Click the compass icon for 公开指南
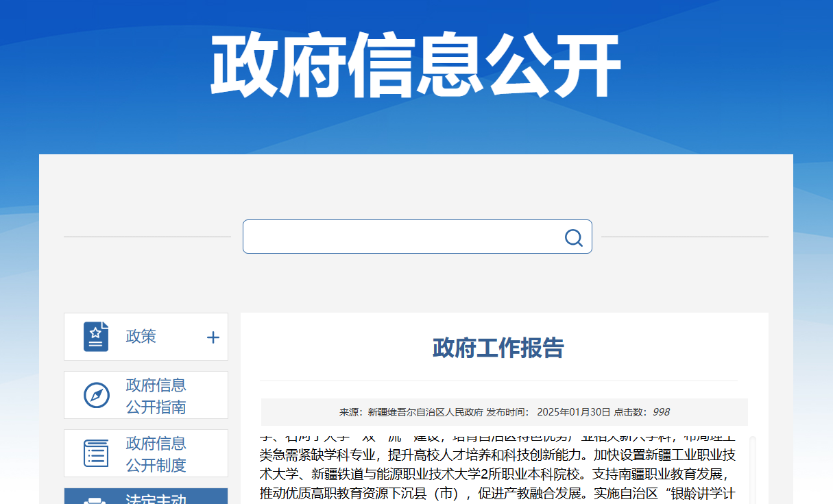This screenshot has width=833, height=504. 96,396
